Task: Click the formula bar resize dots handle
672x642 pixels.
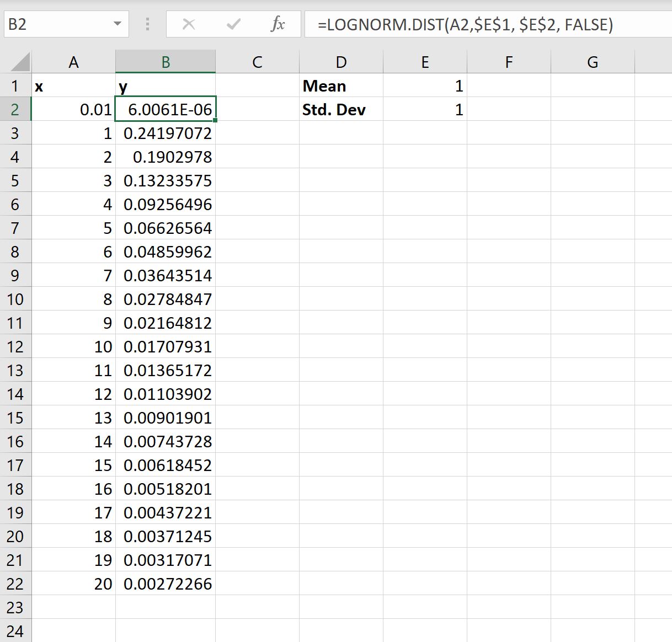Action: tap(147, 24)
